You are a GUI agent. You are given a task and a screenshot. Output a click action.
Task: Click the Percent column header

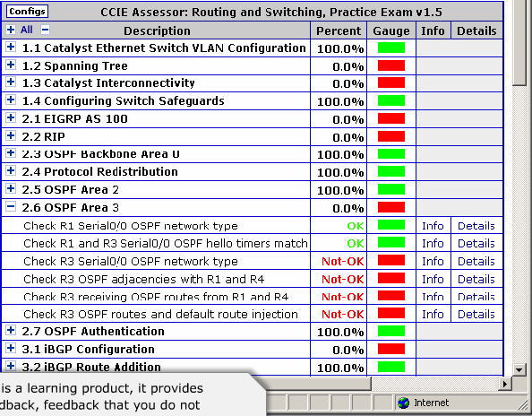click(x=339, y=30)
